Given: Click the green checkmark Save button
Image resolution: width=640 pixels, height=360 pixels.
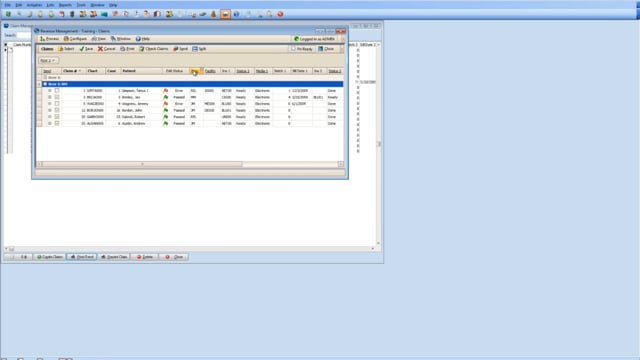Looking at the screenshot, I should click(86, 49).
